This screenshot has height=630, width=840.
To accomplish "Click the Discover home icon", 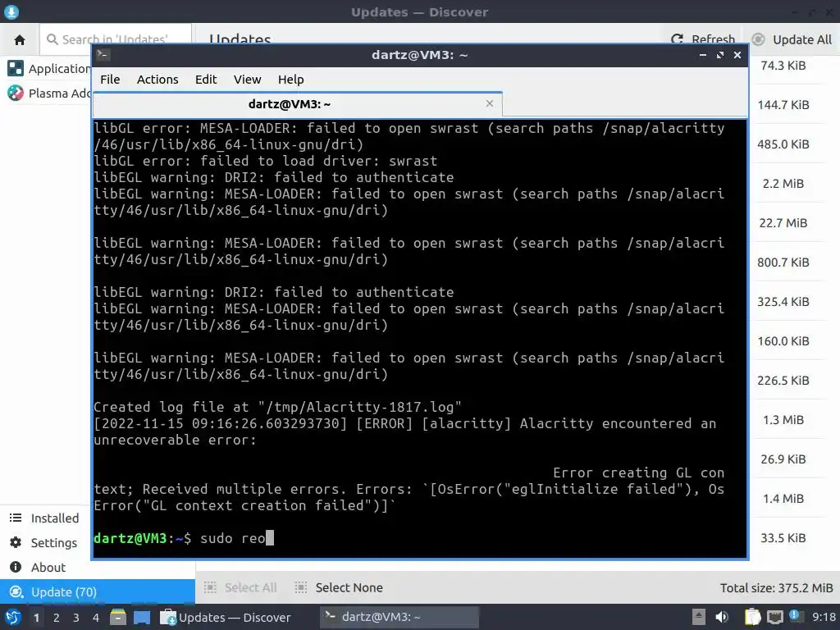I will tap(20, 39).
